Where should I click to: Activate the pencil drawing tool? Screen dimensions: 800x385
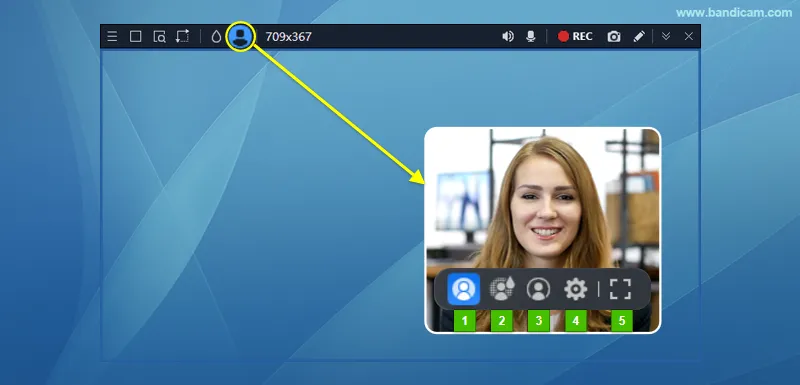639,37
